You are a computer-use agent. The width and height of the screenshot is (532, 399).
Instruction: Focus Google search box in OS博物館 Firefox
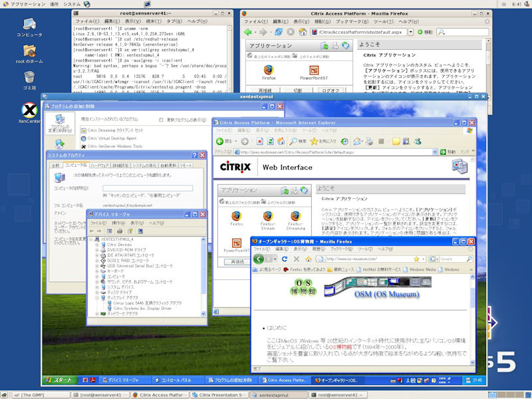tap(455, 259)
